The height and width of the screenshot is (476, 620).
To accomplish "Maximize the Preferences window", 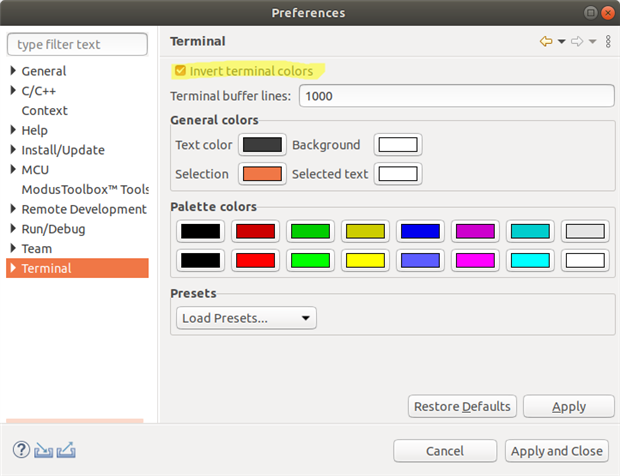I will (590, 13).
